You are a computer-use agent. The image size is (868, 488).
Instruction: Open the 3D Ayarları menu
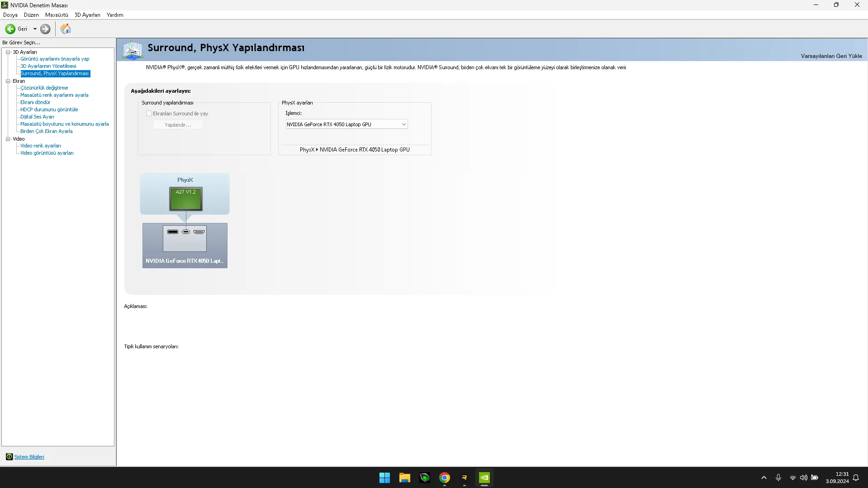[87, 15]
